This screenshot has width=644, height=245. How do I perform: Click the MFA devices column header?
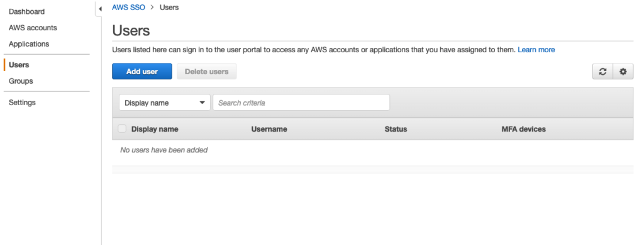(524, 129)
